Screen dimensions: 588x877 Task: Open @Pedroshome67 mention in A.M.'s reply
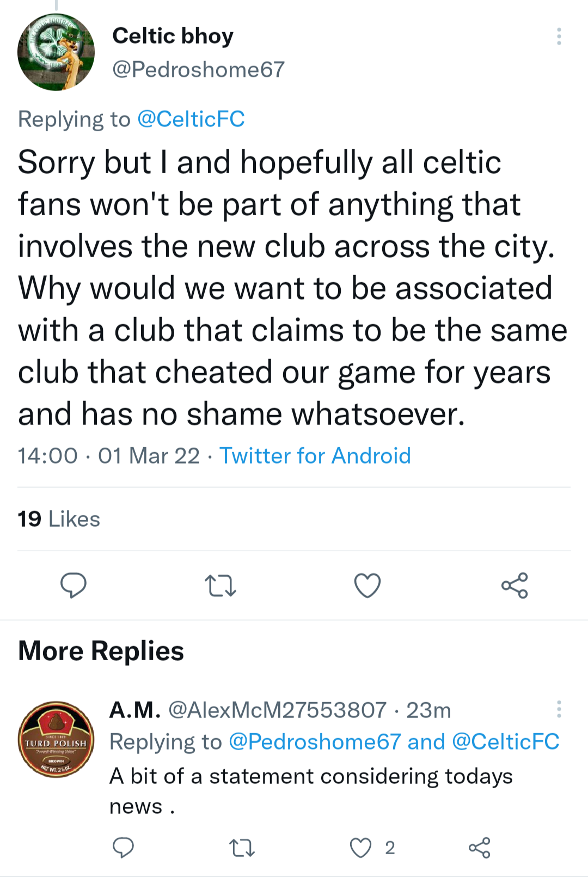tap(315, 742)
